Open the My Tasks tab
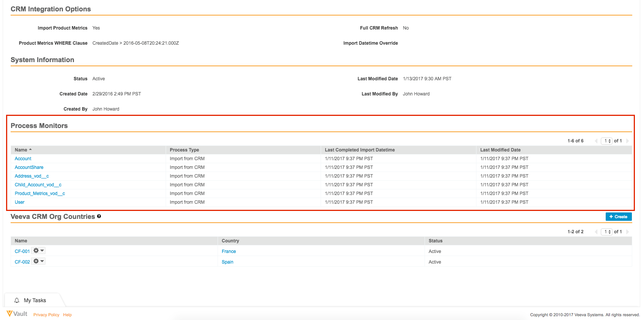 pyautogui.click(x=34, y=300)
